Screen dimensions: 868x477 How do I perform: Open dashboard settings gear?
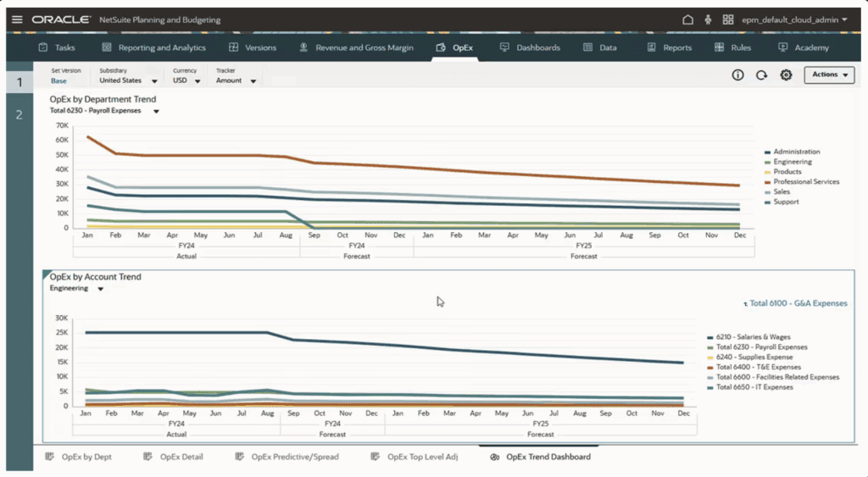pos(786,75)
